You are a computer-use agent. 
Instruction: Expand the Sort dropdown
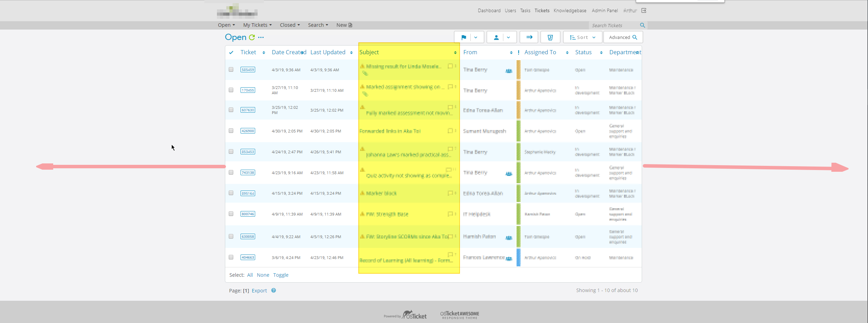click(x=583, y=38)
